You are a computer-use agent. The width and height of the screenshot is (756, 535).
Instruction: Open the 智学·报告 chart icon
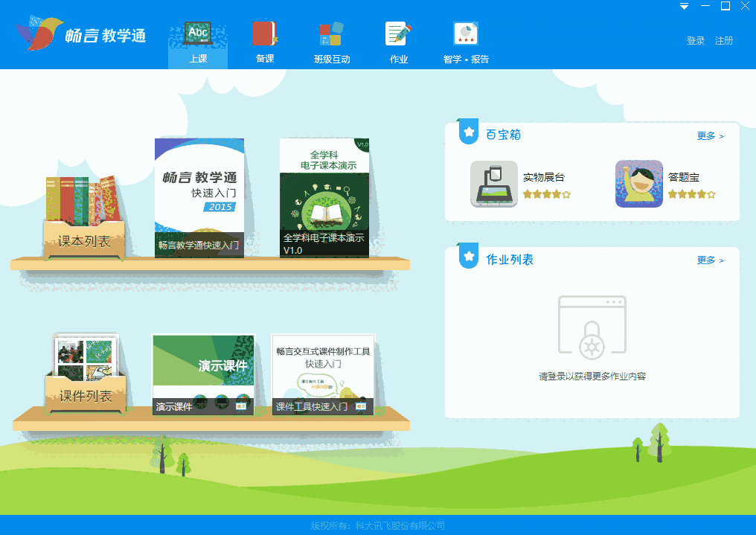pos(466,33)
